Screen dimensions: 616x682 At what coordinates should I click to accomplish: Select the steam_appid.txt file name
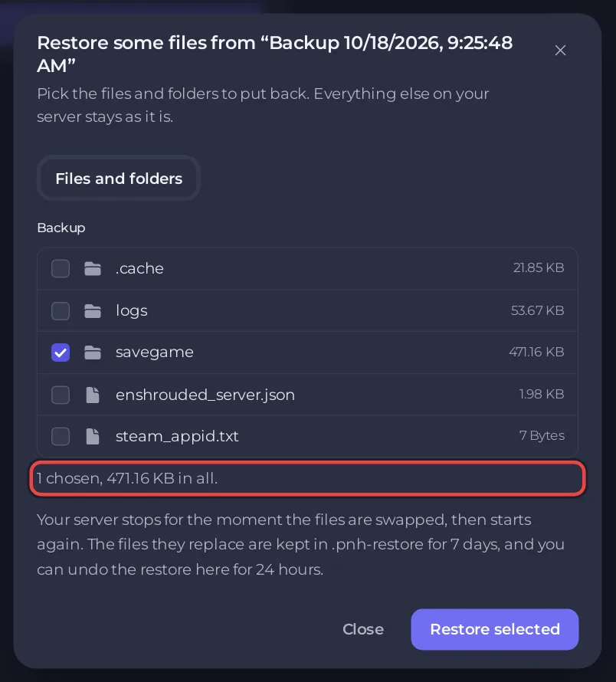177,436
